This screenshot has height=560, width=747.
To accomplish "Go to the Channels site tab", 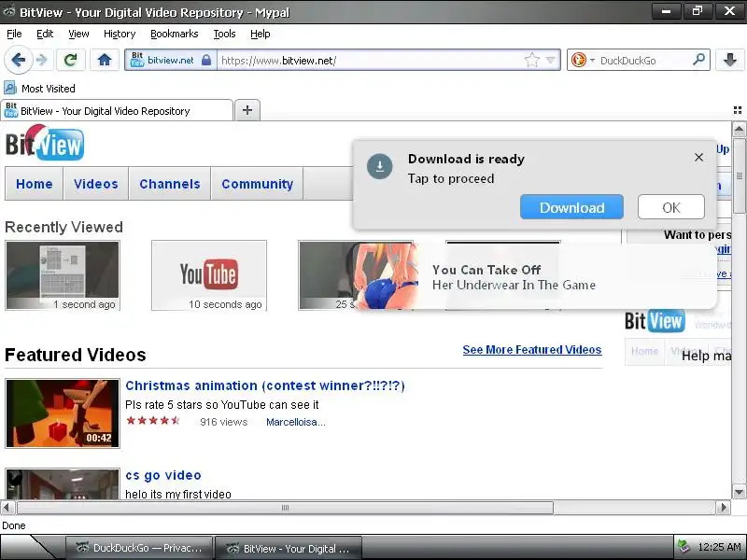I will click(x=170, y=184).
